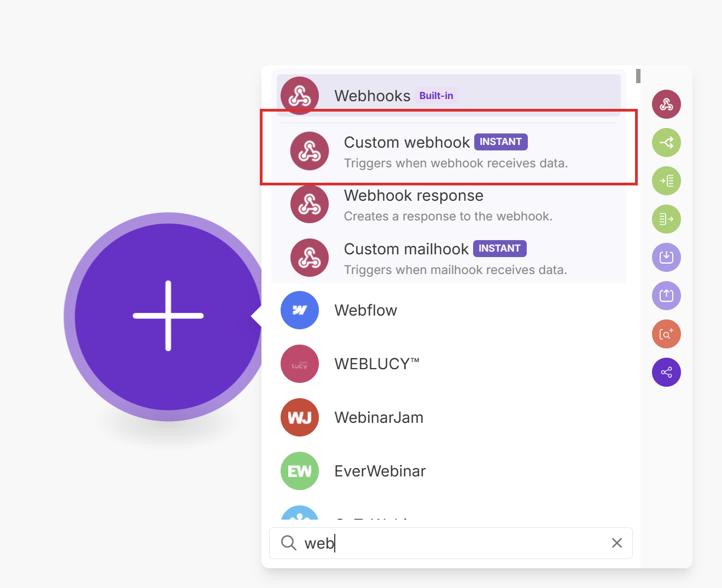The width and height of the screenshot is (722, 588).
Task: Click the dark purple share-nodes sidebar icon
Action: (666, 372)
